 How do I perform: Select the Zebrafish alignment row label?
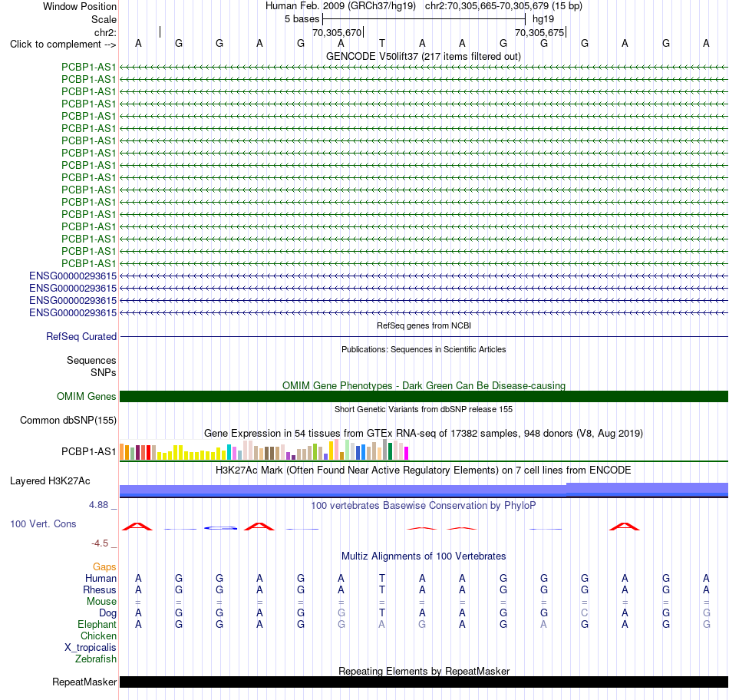coord(96,659)
